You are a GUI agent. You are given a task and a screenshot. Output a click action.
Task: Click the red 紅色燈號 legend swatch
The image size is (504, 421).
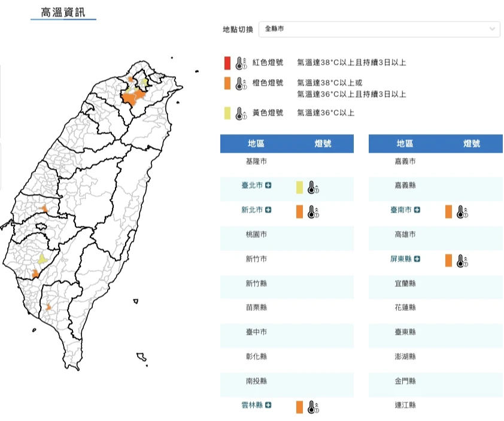(x=227, y=63)
